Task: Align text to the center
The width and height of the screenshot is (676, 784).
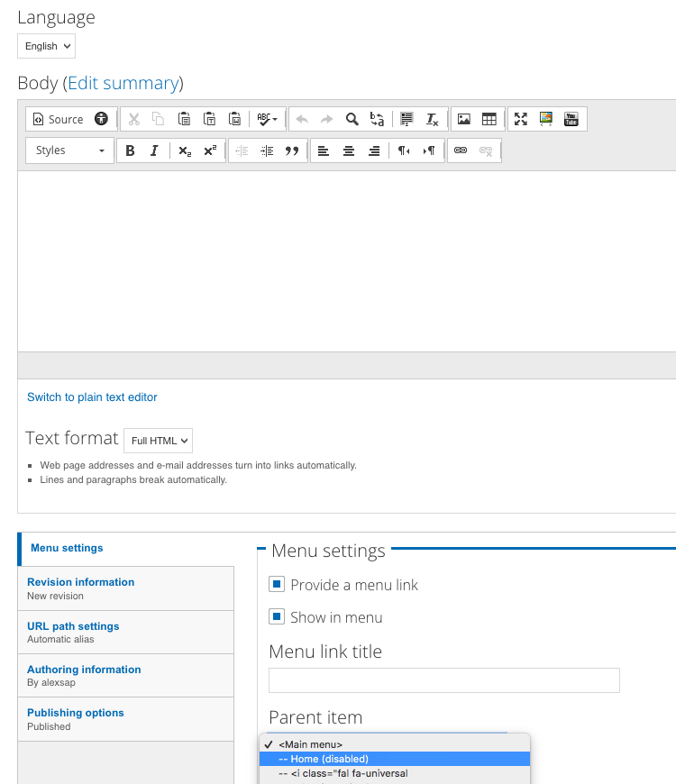Action: pyautogui.click(x=349, y=150)
